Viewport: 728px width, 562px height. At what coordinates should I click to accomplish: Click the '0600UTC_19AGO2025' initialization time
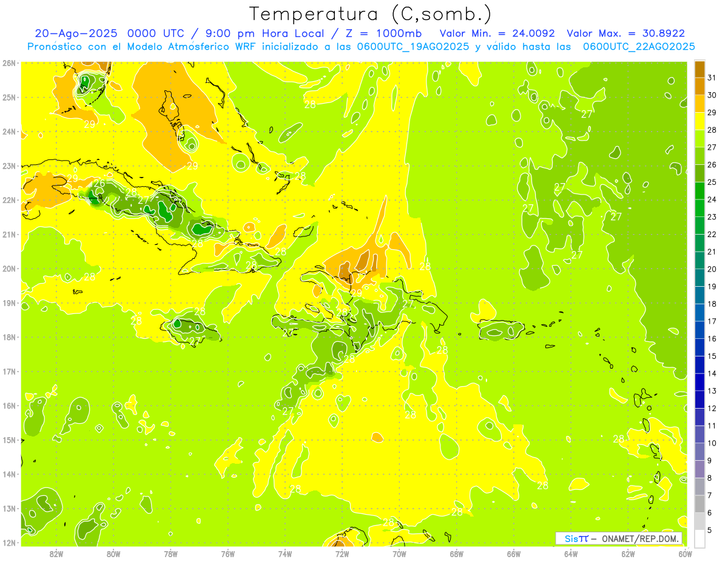(x=414, y=47)
